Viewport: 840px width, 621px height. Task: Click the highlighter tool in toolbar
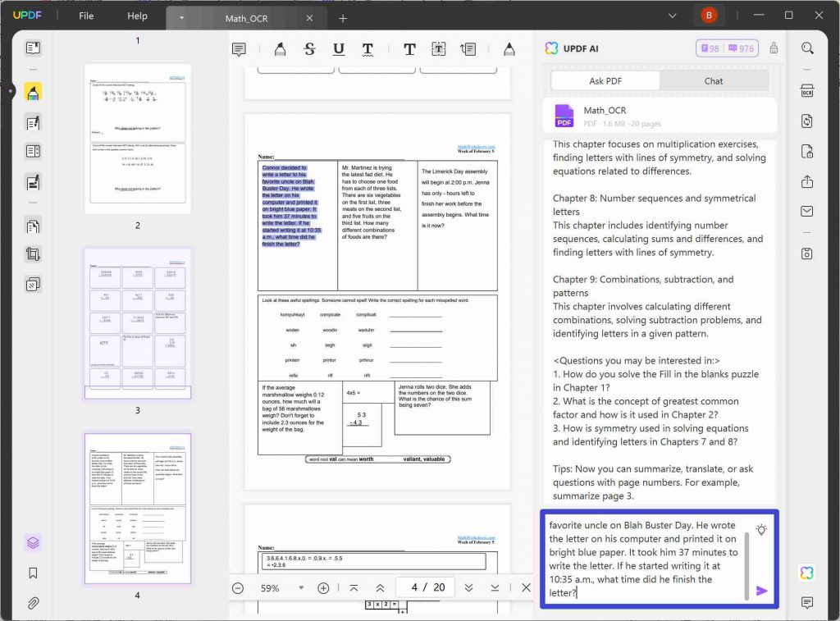[280, 49]
